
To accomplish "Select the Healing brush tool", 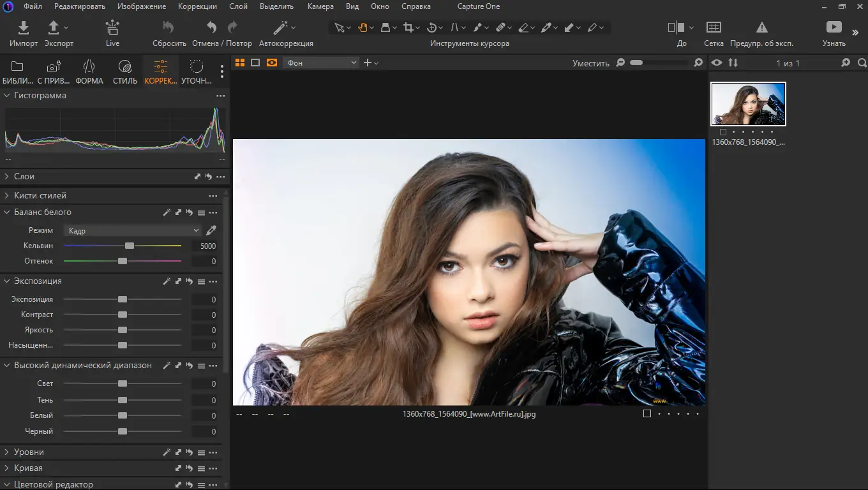I will point(502,27).
